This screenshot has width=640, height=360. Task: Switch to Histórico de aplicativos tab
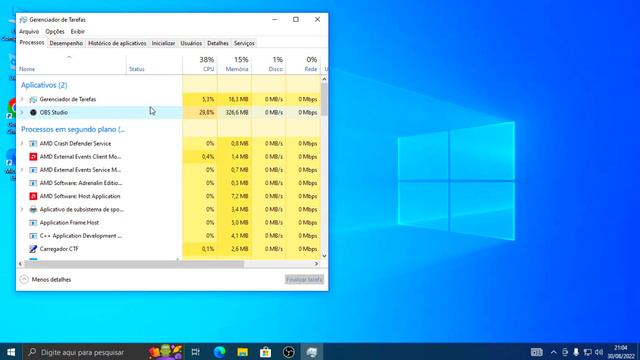click(x=117, y=43)
